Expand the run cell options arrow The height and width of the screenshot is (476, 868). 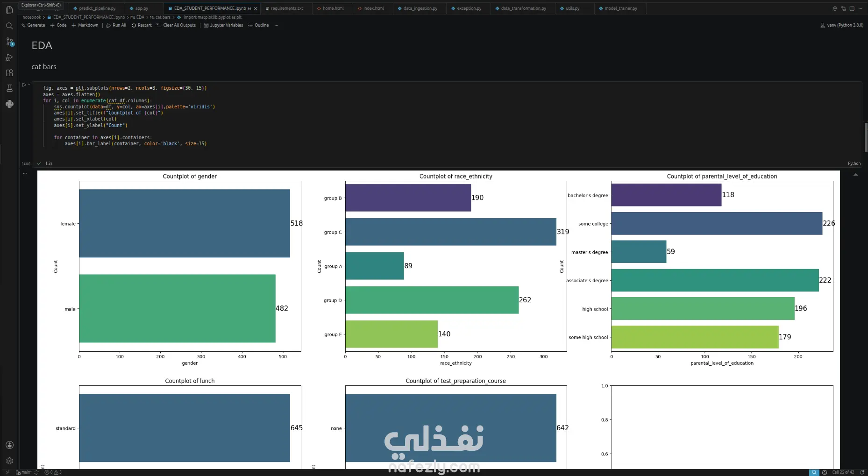29,85
